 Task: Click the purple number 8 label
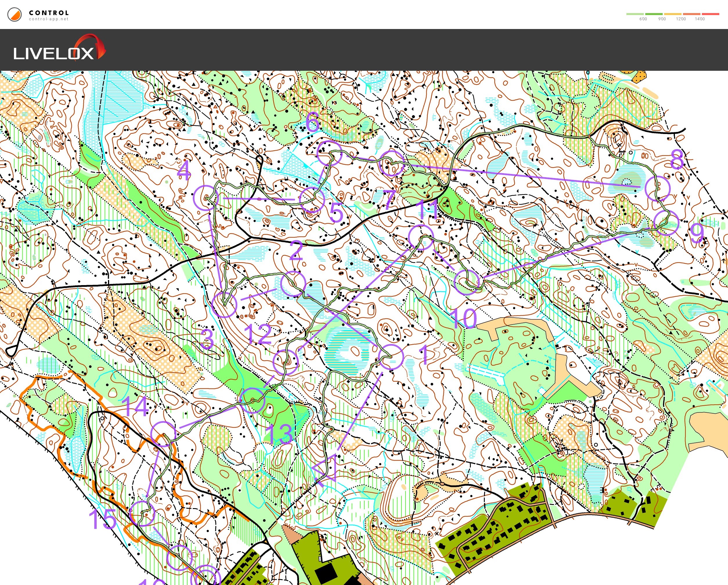(677, 159)
